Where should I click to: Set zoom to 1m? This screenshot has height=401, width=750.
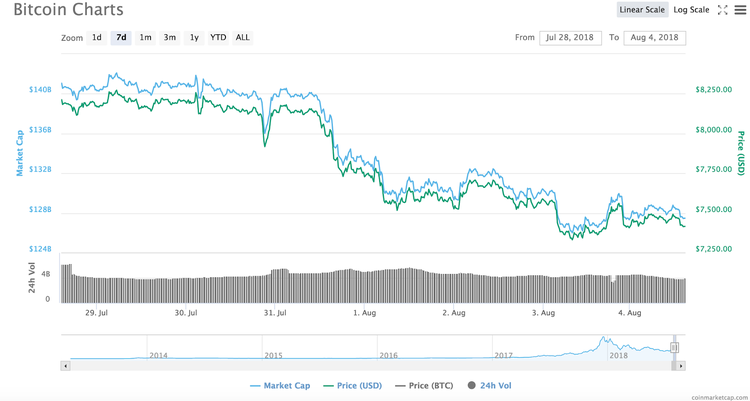145,37
